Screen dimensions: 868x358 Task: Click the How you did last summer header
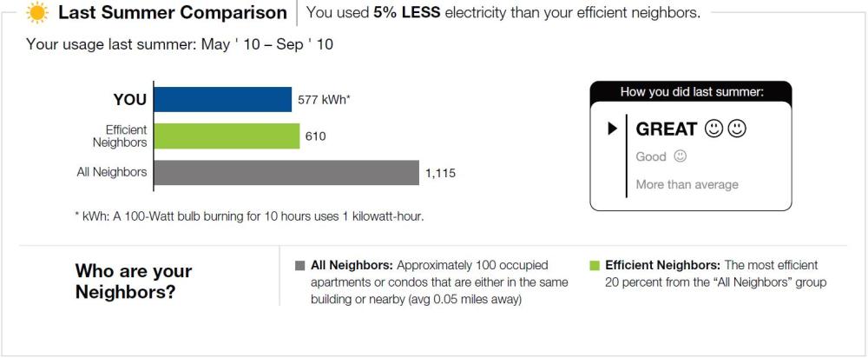point(691,92)
